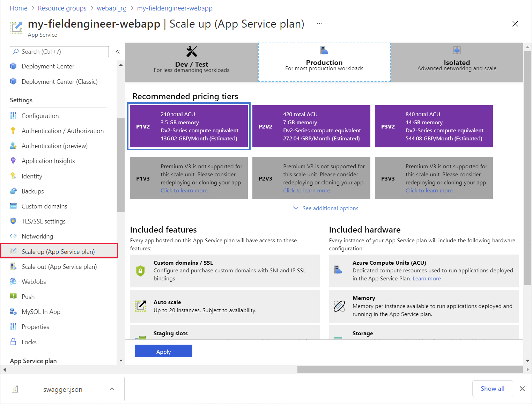Click the horizontal scrollbar thumb
Screen dimensions: 532x404
pyautogui.click(x=410, y=369)
